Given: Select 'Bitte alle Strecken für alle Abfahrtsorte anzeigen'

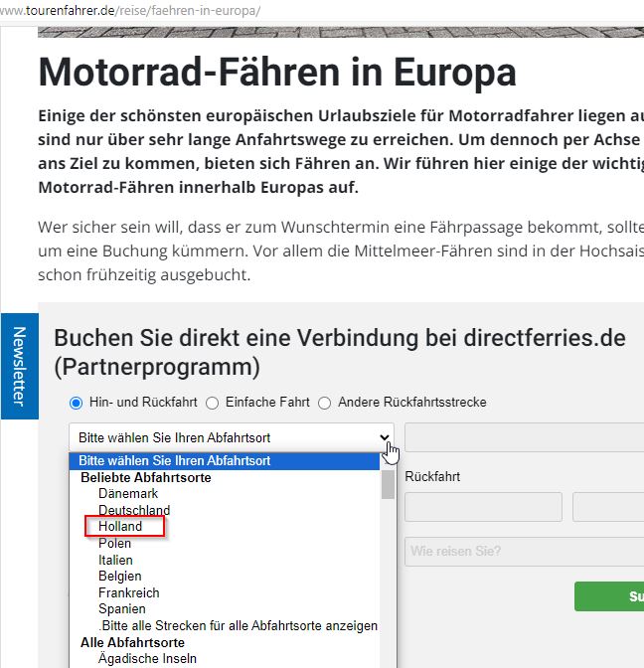Looking at the screenshot, I should tap(239, 625).
